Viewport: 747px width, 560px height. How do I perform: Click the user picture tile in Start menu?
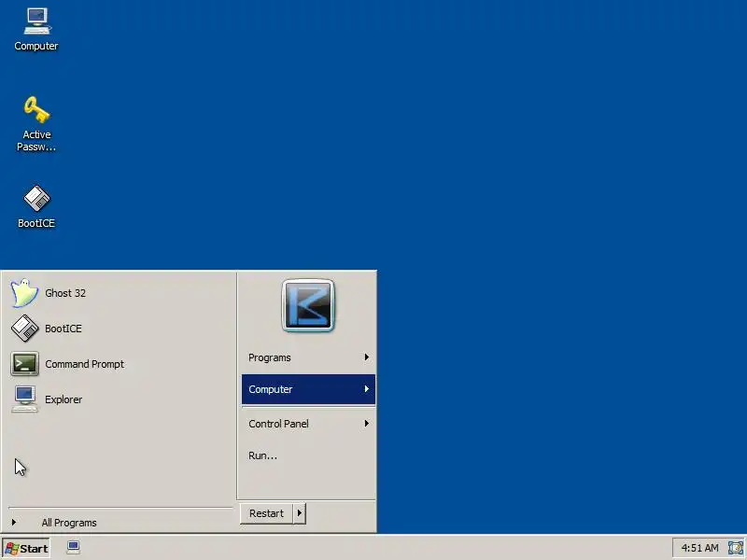(x=308, y=305)
